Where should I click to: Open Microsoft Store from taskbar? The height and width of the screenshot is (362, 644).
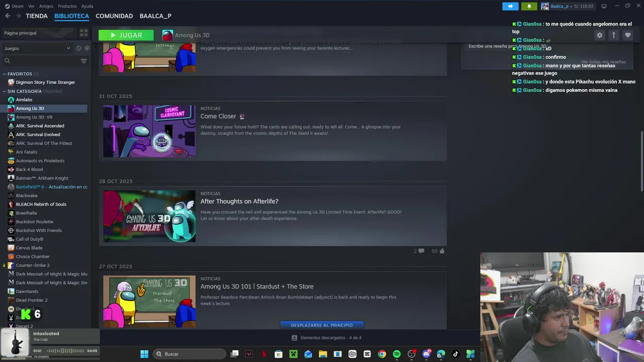click(278, 354)
